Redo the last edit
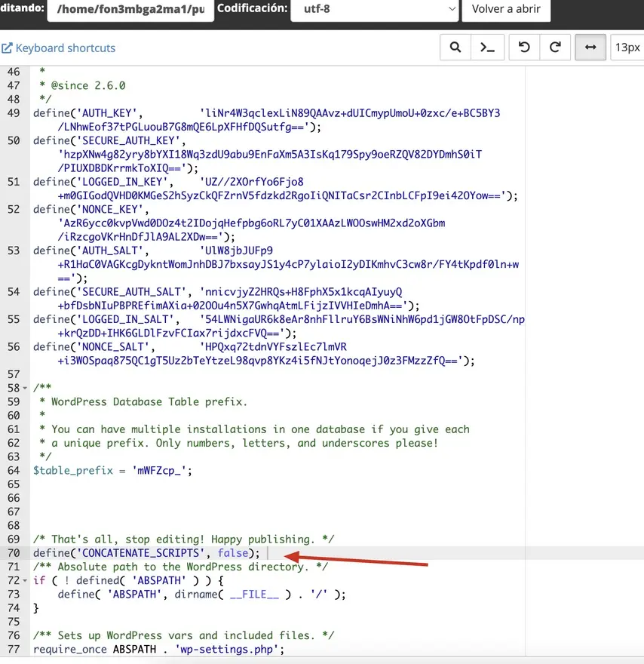The height and width of the screenshot is (664, 644). [555, 48]
